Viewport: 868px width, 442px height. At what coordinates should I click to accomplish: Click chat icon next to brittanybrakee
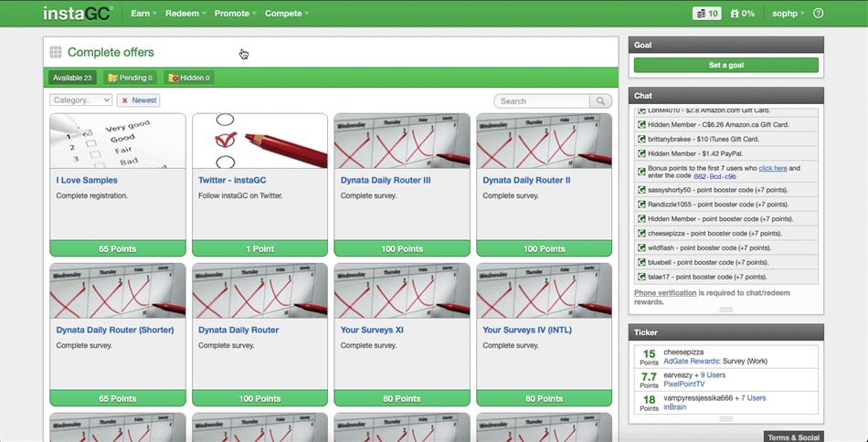click(641, 140)
